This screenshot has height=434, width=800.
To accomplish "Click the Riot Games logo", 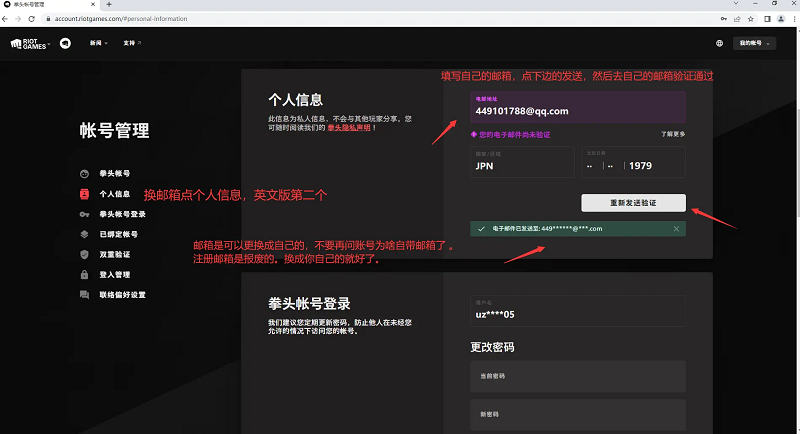I will coord(30,44).
